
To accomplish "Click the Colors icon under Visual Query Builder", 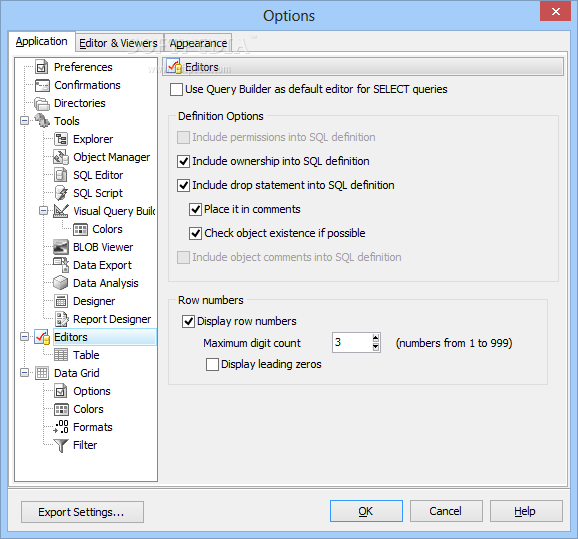I will click(x=80, y=229).
